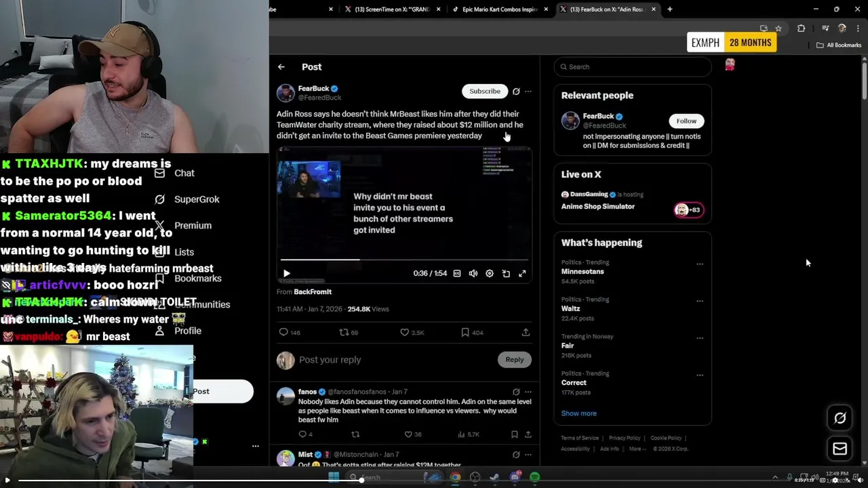Image resolution: width=868 pixels, height=488 pixels.
Task: Go back using the Post back arrow
Action: (281, 67)
